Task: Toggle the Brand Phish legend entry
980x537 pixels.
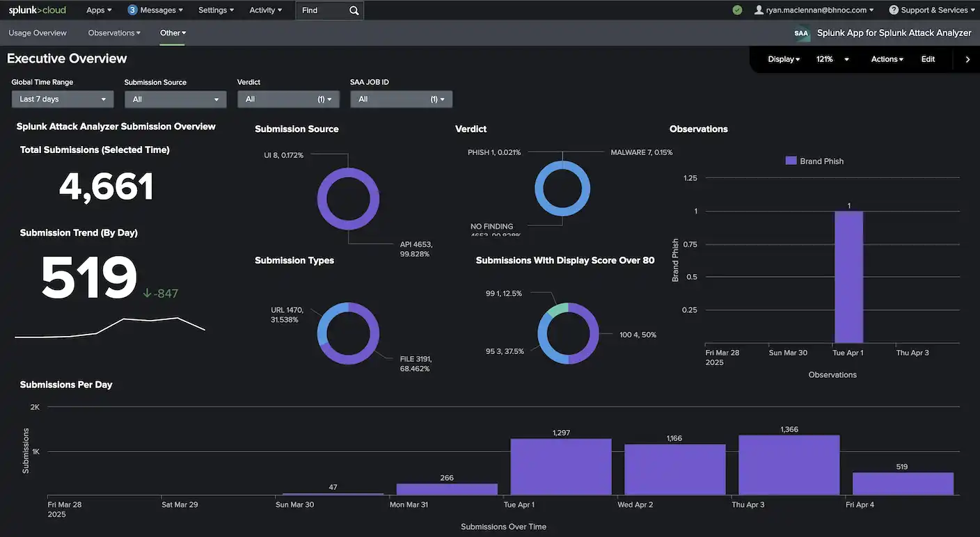Action: (x=814, y=161)
